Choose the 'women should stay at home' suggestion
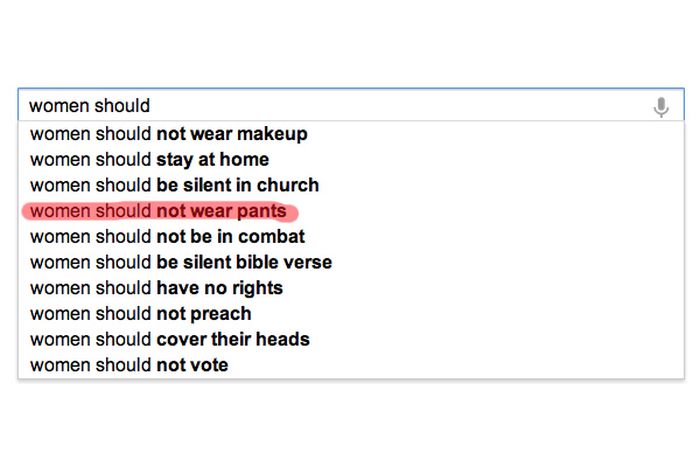700x467 pixels. [149, 160]
